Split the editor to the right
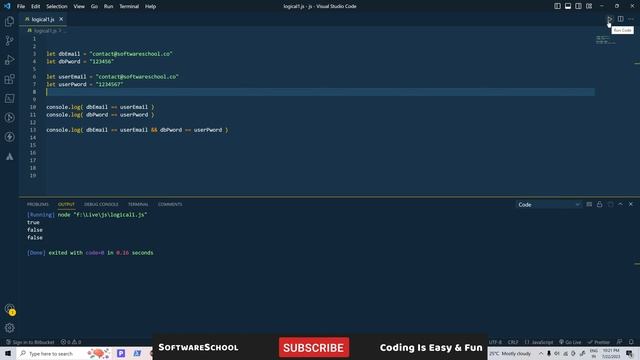The height and width of the screenshot is (360, 640). pyautogui.click(x=620, y=19)
